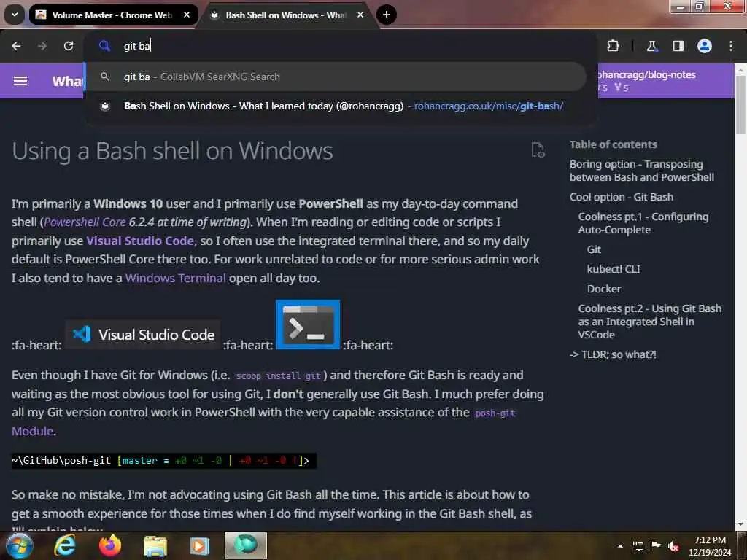Screen dimensions: 747x560
Task: Open the Extensions puzzle icon
Action: click(613, 46)
